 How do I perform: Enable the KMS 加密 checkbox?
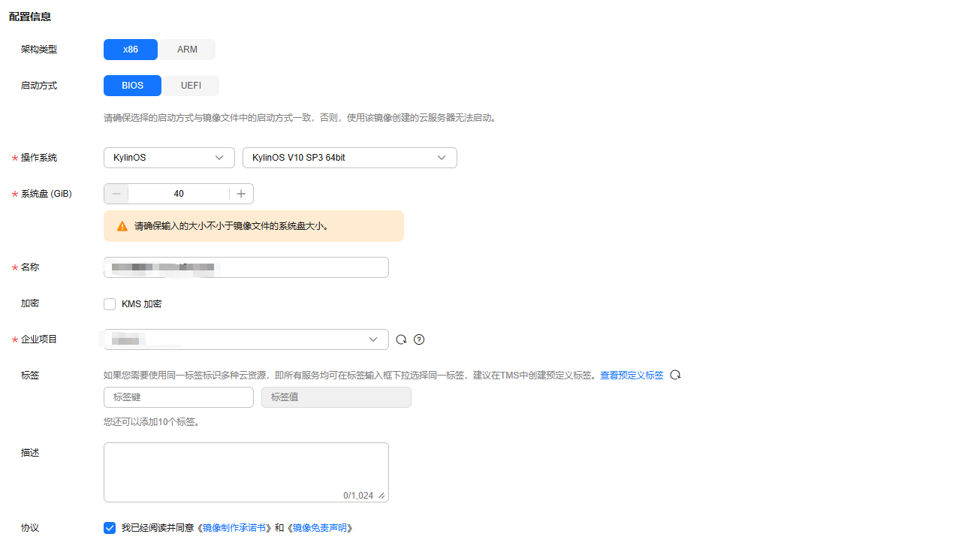coord(110,303)
